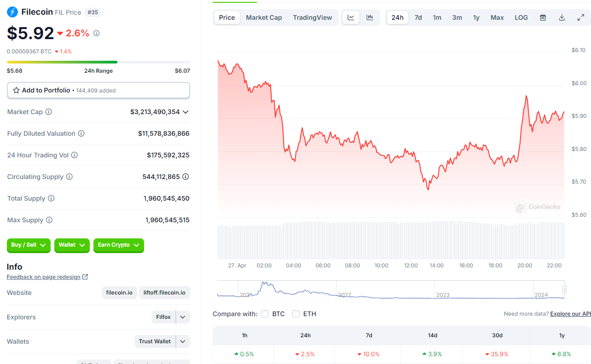Expand the Filfox explorers dropdown arrow
591x364 pixels.
click(183, 317)
